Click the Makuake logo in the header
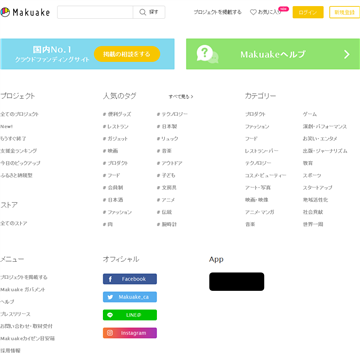Viewport: 360px width, 360px height. 25,12
